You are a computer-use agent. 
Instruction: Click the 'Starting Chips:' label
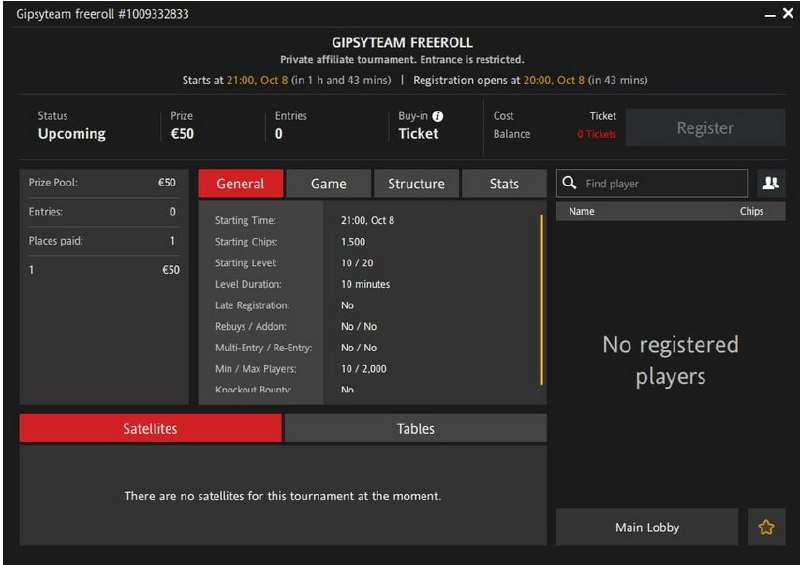[246, 242]
